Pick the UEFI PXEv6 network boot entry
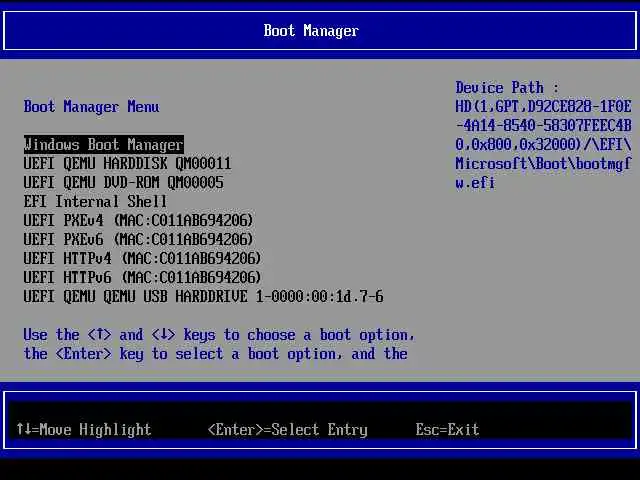This screenshot has width=640, height=480. [x=138, y=240]
